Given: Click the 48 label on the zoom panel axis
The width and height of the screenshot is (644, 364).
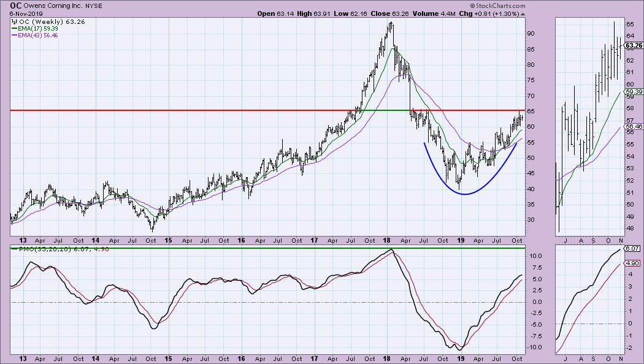Looking at the screenshot, I should tap(630, 229).
